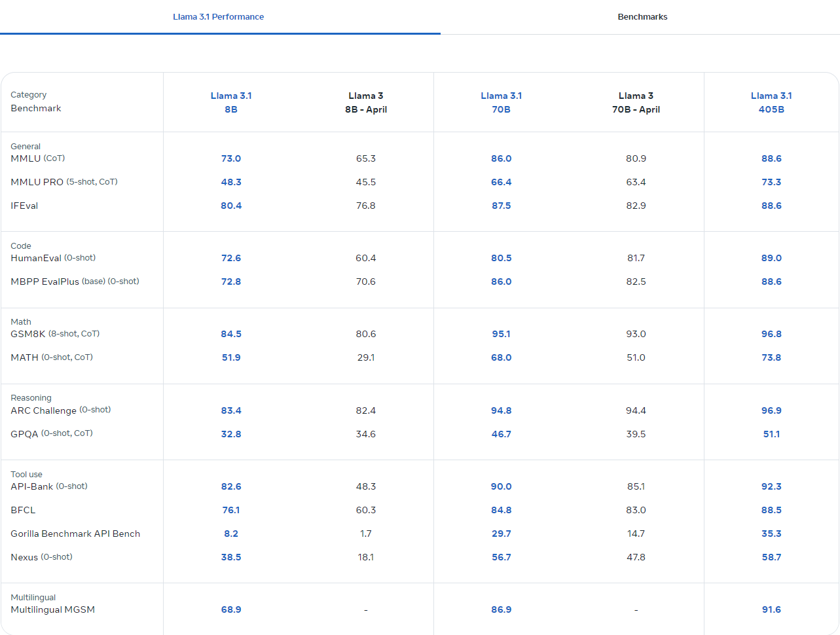Click the 38.5 Nexus score
The width and height of the screenshot is (840, 635).
[x=231, y=557]
